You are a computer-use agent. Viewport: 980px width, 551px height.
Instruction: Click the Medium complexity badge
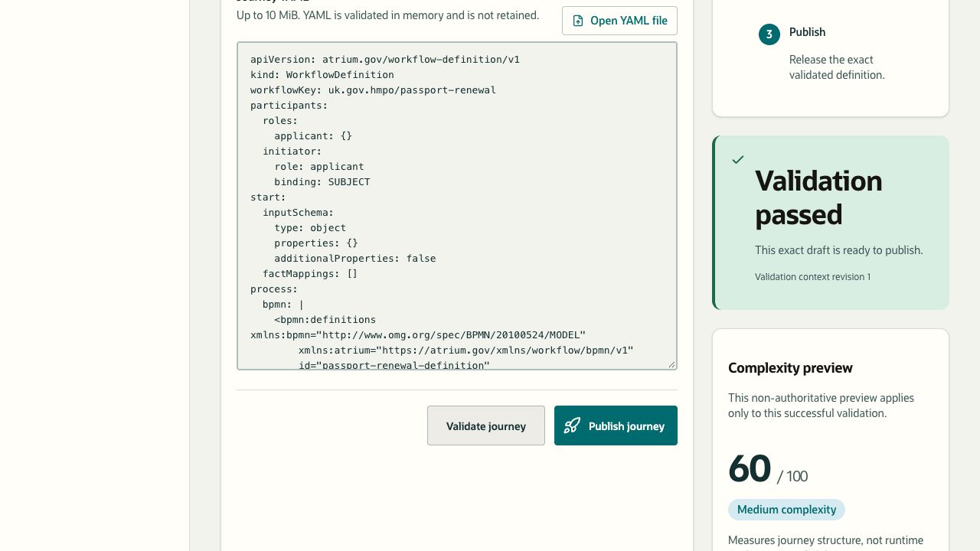(786, 510)
